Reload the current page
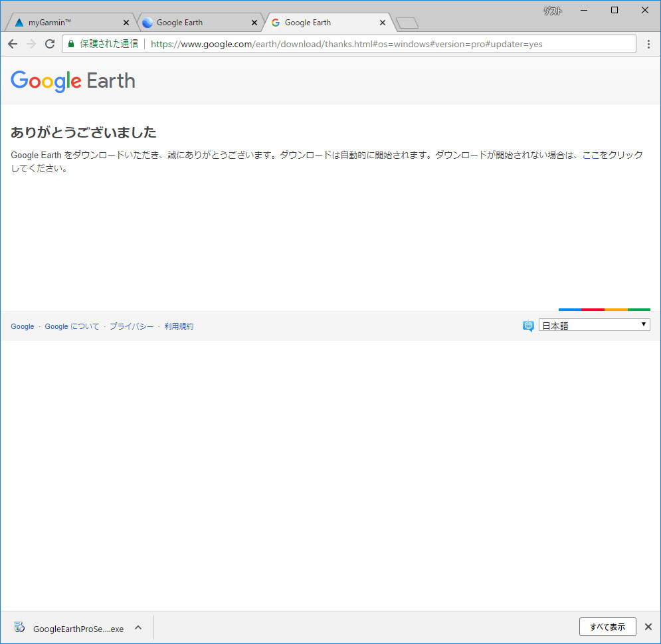The image size is (661, 644). tap(50, 44)
